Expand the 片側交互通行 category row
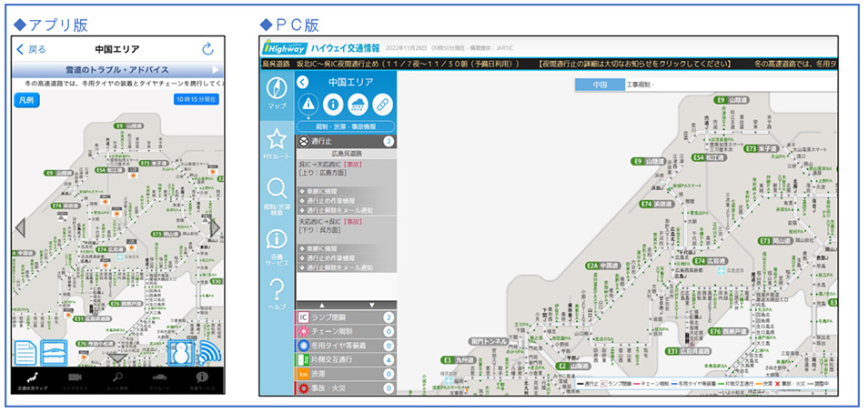868x412 pixels. (x=346, y=360)
